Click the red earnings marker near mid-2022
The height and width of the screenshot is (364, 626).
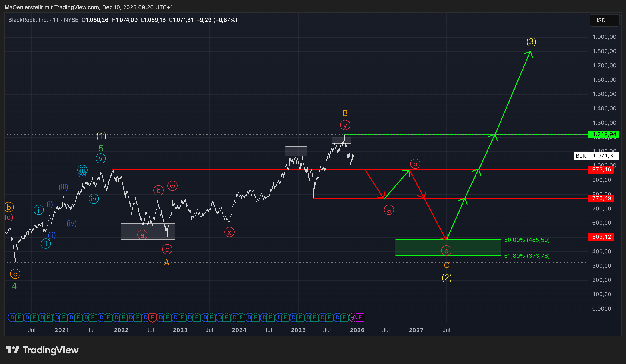(152, 317)
